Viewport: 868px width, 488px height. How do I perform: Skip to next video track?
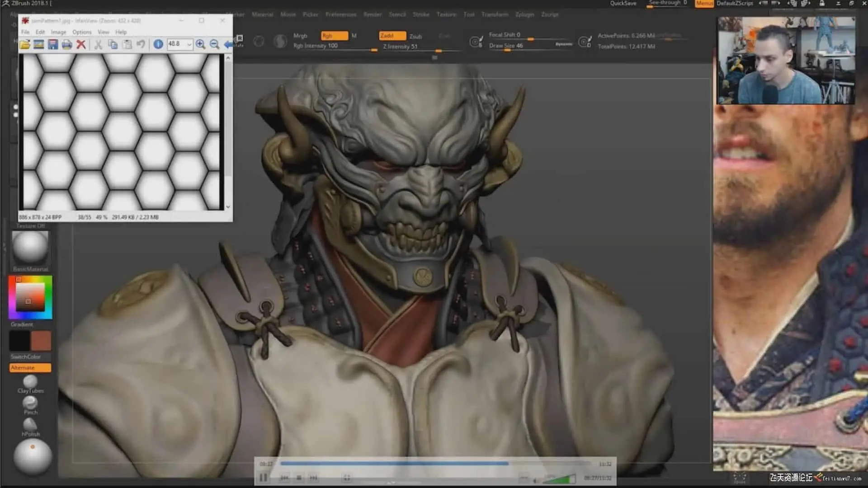point(313,478)
